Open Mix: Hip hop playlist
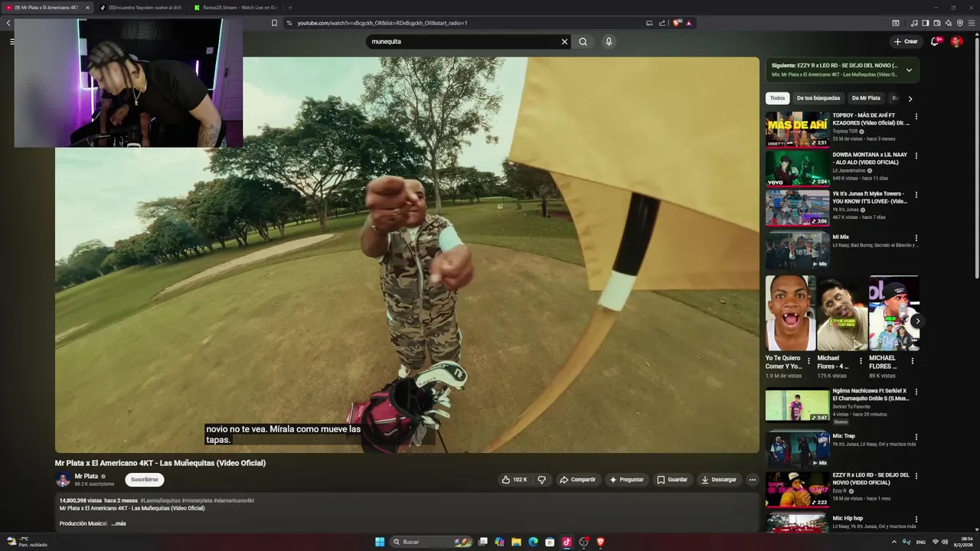 click(x=797, y=523)
